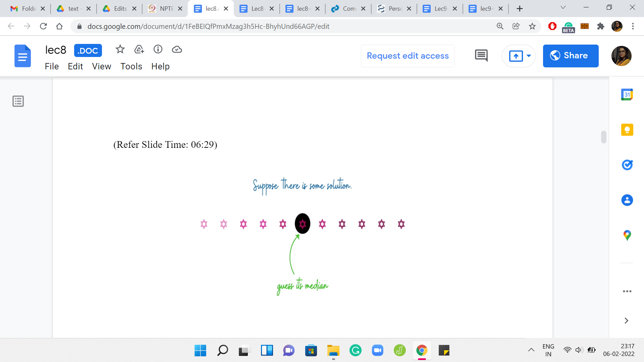Star this lec8 document
Image resolution: width=644 pixels, height=362 pixels.
[x=120, y=50]
